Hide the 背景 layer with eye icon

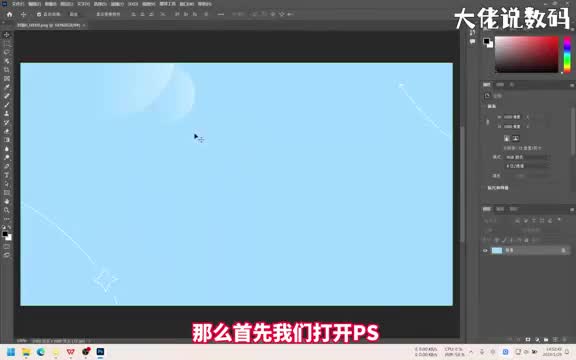coord(485,251)
